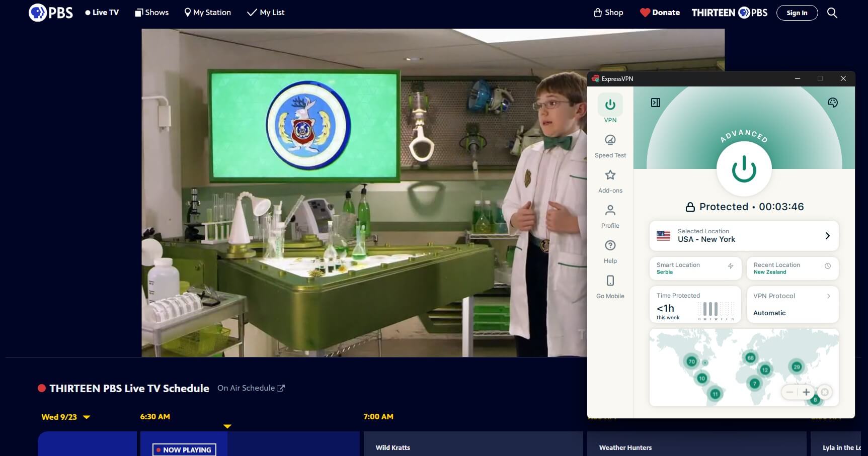Open My Station in PBS navigation
The width and height of the screenshot is (868, 456).
click(207, 13)
